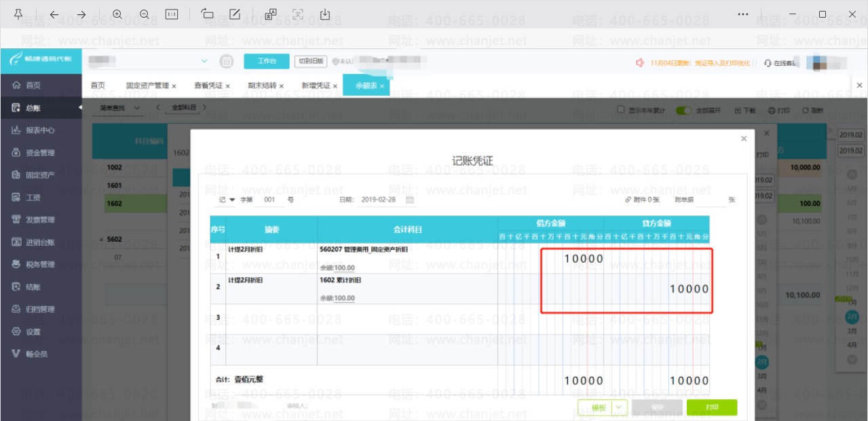Click the 附单据 count input field
Image resolution: width=868 pixels, height=421 pixels.
[711, 200]
